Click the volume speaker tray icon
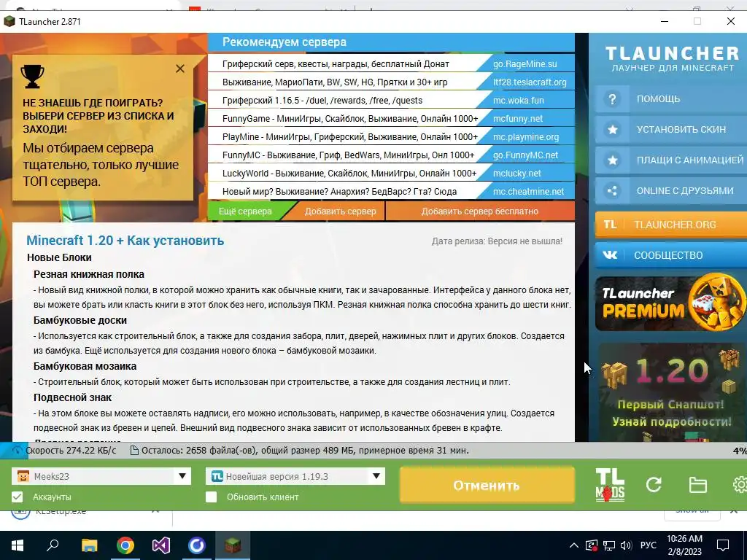747x560 pixels. pyautogui.click(x=626, y=545)
